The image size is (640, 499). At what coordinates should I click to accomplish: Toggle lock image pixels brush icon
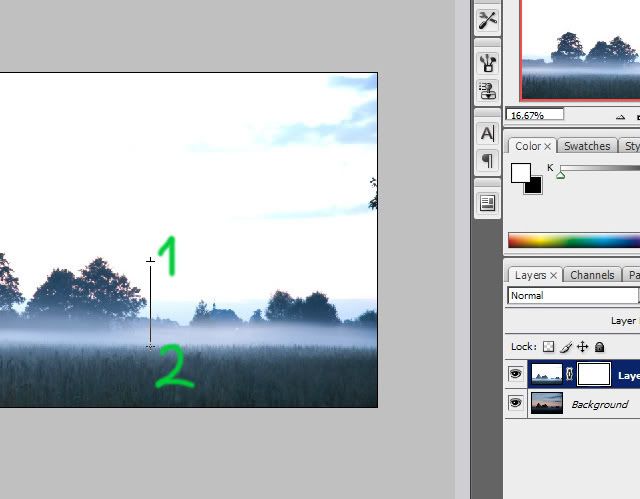(x=566, y=347)
